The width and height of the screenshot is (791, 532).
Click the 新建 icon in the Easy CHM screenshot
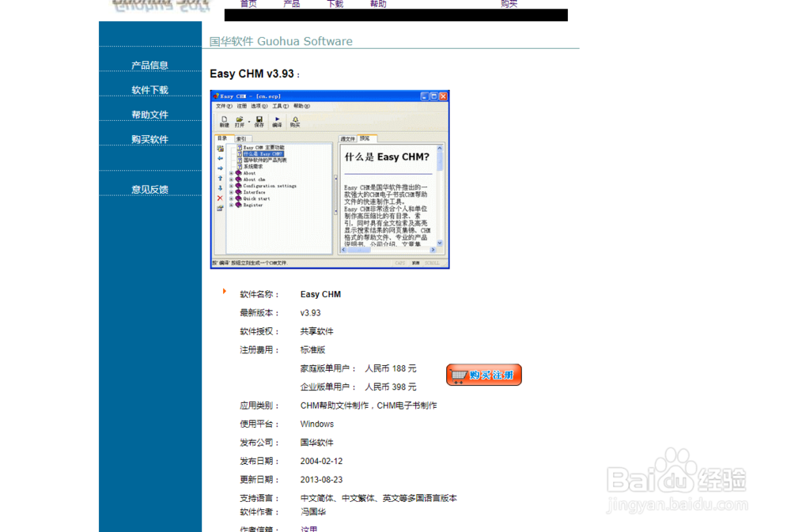[x=225, y=122]
